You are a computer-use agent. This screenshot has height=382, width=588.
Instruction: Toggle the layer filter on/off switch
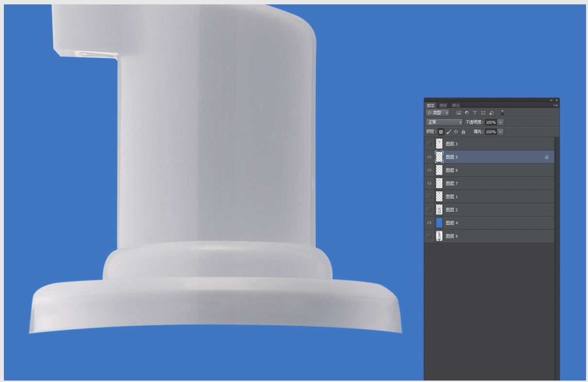[x=502, y=113]
